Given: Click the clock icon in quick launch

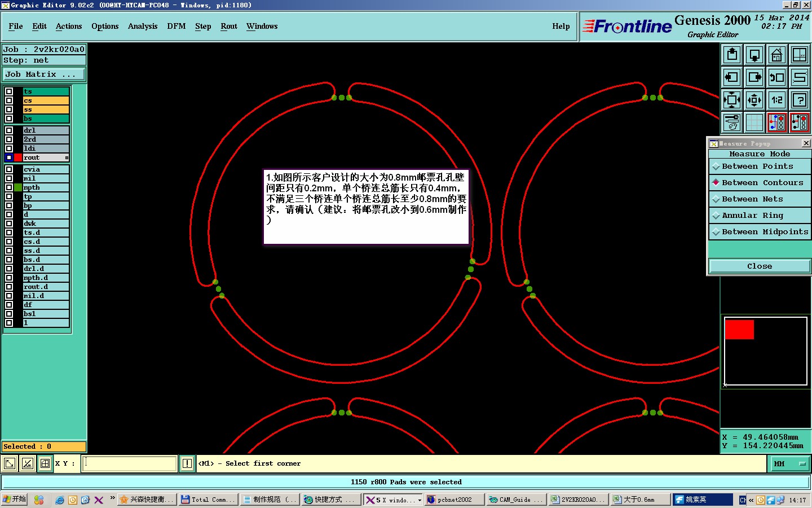Looking at the screenshot, I should 73,500.
